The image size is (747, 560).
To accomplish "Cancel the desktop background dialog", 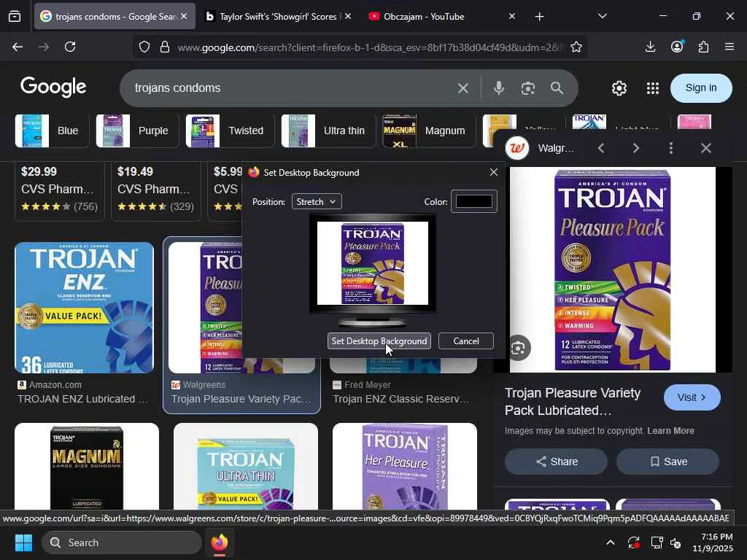I will (466, 341).
